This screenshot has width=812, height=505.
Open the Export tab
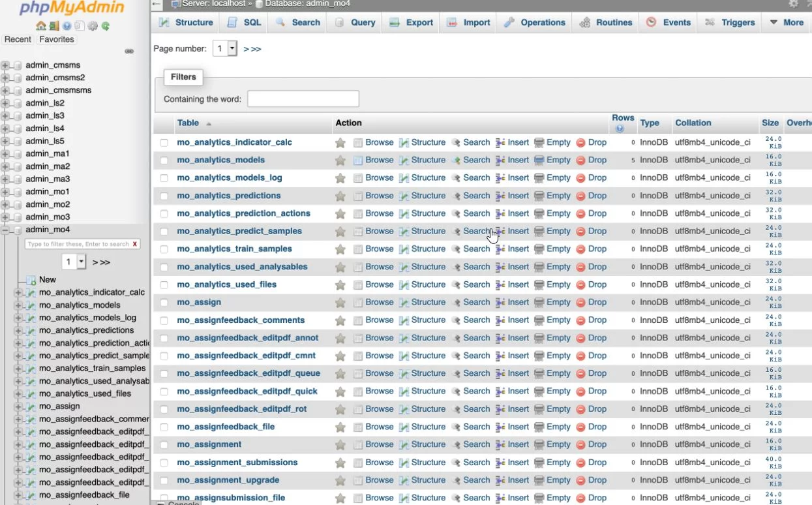[412, 22]
